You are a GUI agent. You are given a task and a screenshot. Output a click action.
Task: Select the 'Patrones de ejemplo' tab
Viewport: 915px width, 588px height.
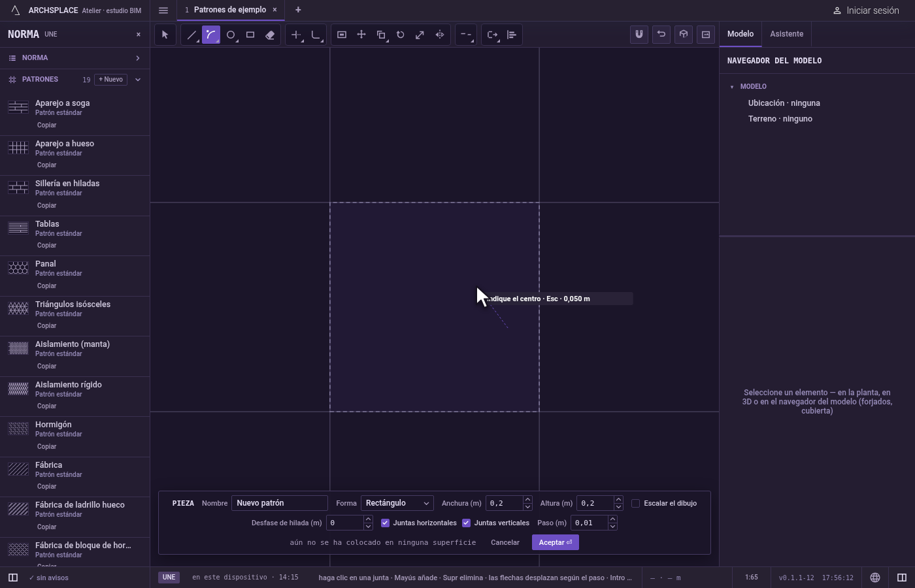[x=230, y=10]
